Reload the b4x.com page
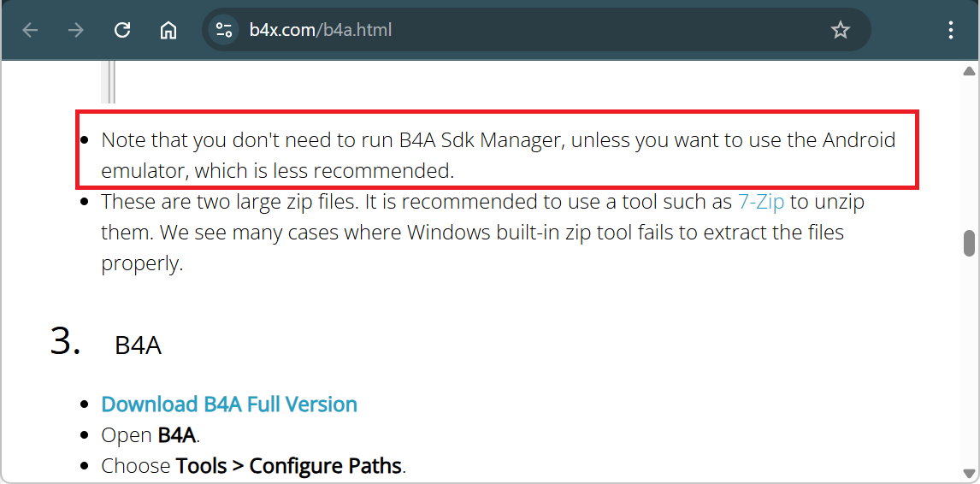 click(x=122, y=30)
